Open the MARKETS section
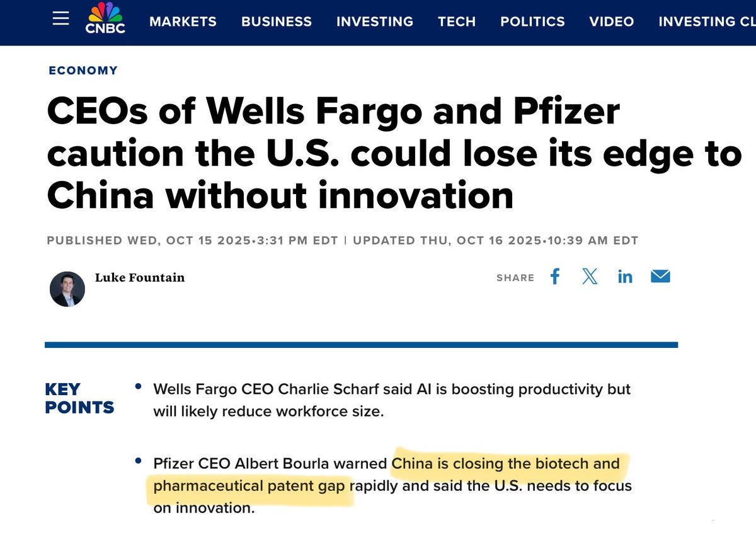Viewport: 756px width, 542px height. (183, 21)
